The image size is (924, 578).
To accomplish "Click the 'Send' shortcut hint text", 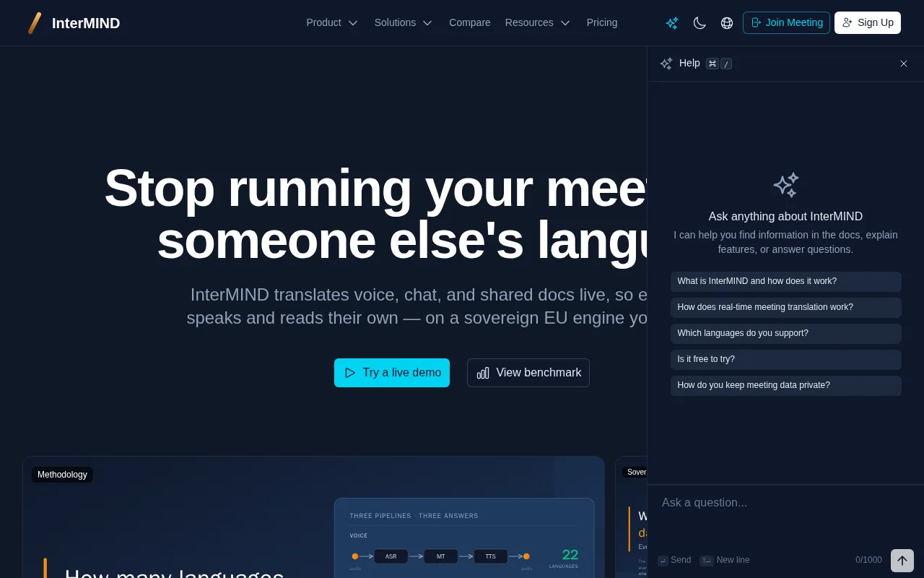I will tap(674, 560).
